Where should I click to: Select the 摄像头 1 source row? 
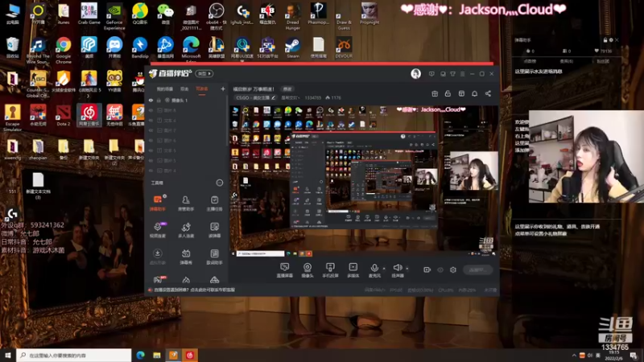(x=187, y=100)
